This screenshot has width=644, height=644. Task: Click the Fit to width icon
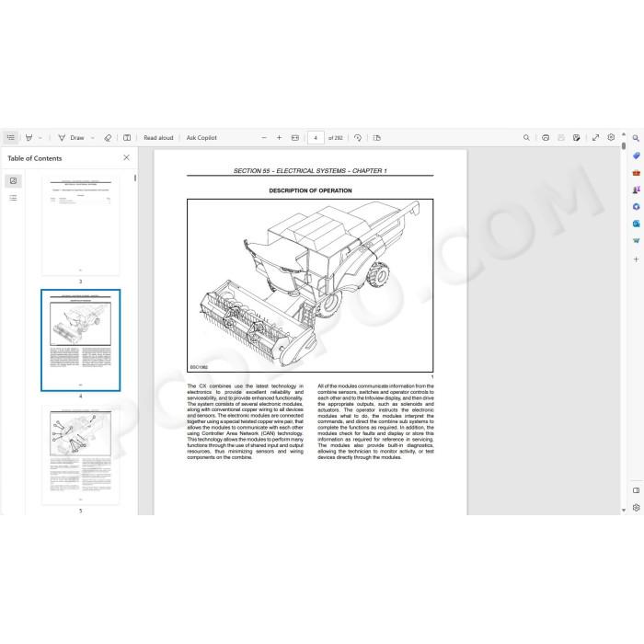pos(295,138)
